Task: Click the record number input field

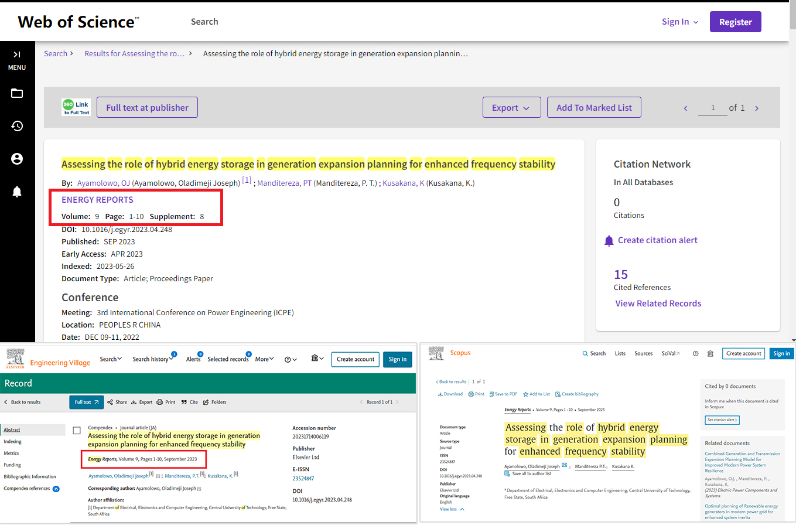Action: tap(713, 108)
